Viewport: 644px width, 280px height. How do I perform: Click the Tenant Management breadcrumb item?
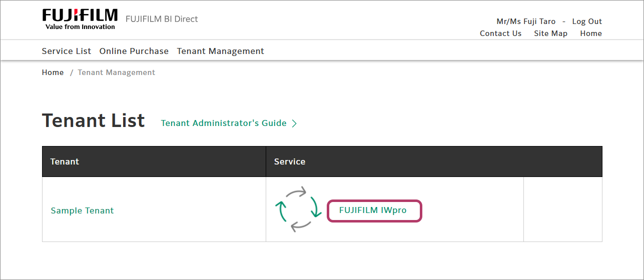[117, 72]
